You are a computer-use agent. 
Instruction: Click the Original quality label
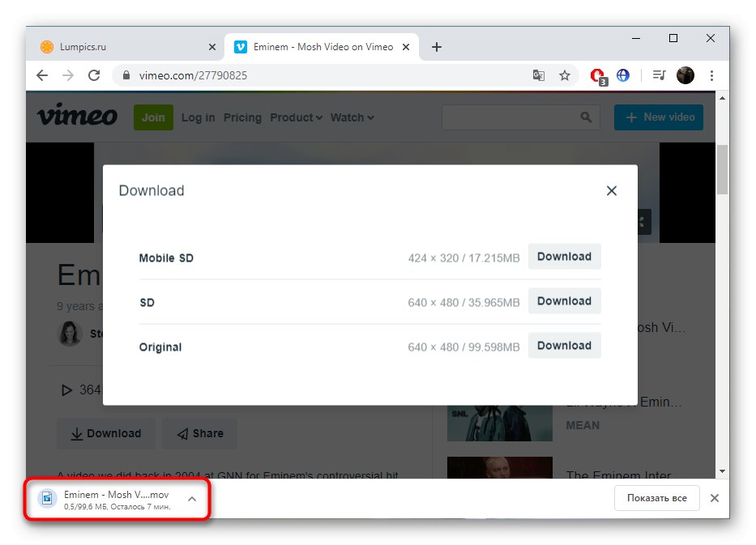pyautogui.click(x=160, y=347)
